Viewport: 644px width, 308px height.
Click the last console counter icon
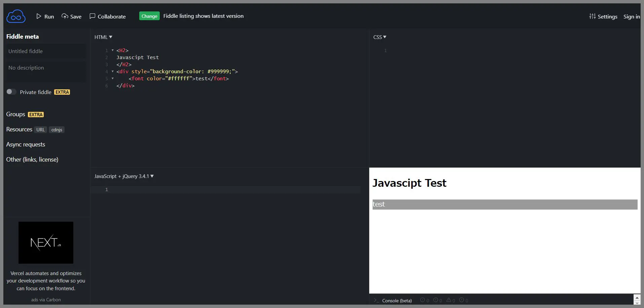[462, 300]
